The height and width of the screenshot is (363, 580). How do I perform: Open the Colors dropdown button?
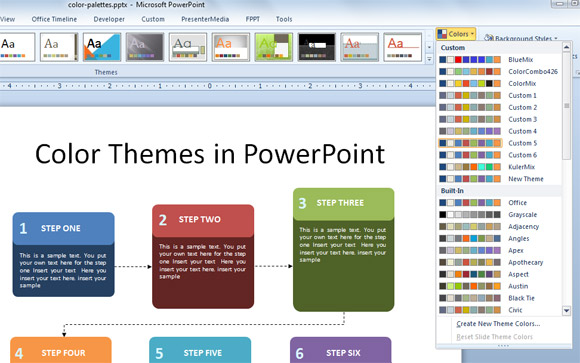pos(456,34)
